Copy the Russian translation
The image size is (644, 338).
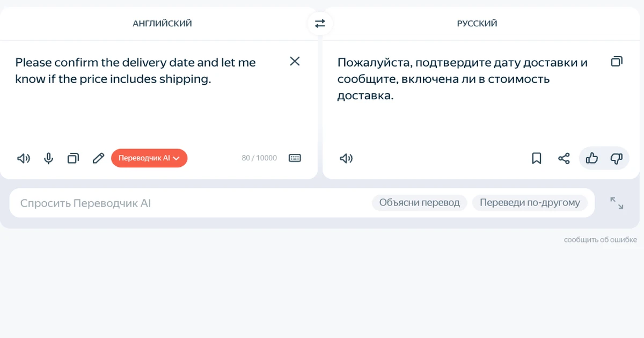click(x=617, y=61)
